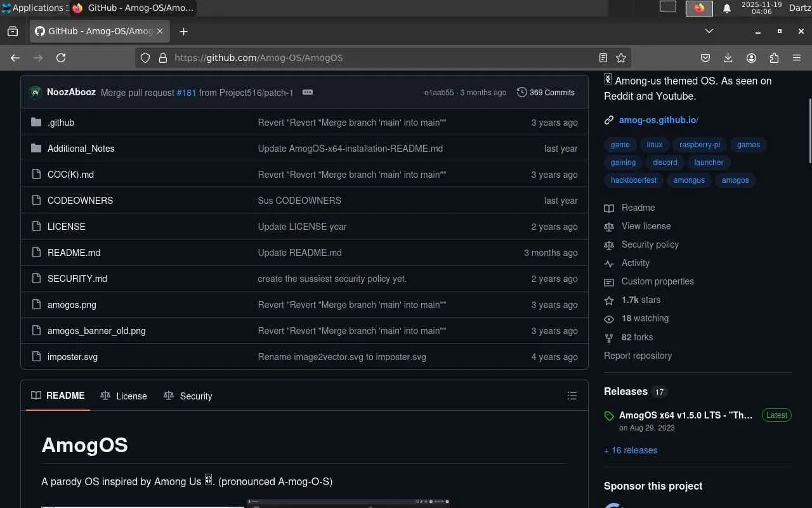Open 'Update LICENSE year' commit message
Screen dimensions: 812x508
tap(302, 227)
